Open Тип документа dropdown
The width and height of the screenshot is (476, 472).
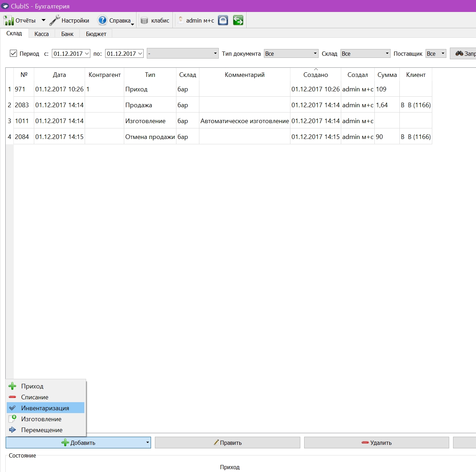(x=291, y=53)
